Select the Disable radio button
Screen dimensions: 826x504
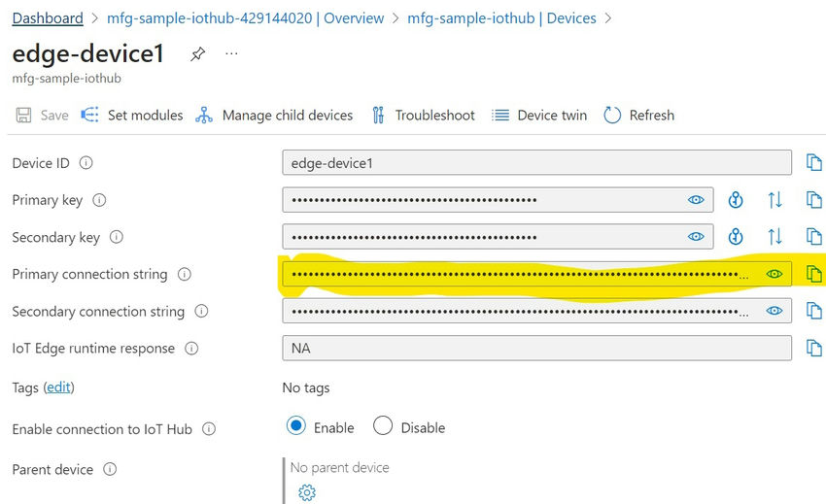tap(383, 427)
